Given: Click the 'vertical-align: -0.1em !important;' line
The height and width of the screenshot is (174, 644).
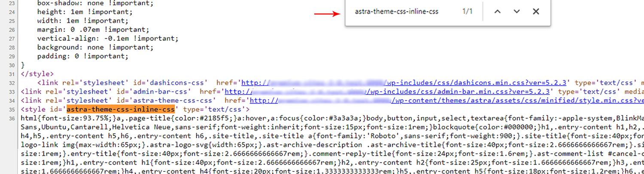Looking at the screenshot, I should click(x=107, y=39).
